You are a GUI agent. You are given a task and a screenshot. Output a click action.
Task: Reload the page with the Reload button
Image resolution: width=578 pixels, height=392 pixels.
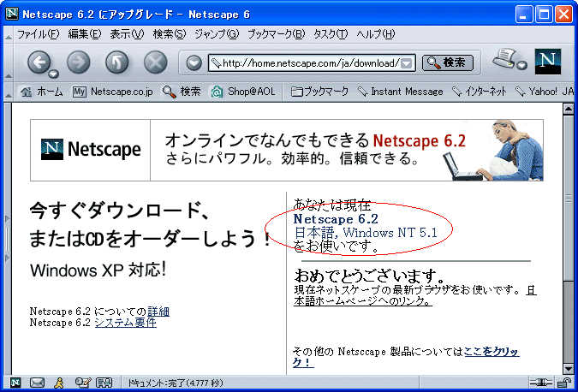tap(116, 62)
